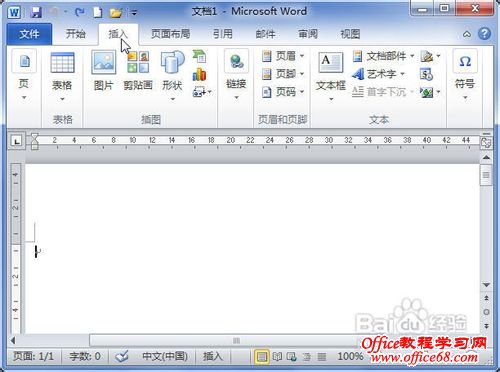This screenshot has width=500, height=372.
Task: Click the 首字下沉 (Drop Cap) option
Action: click(x=383, y=91)
